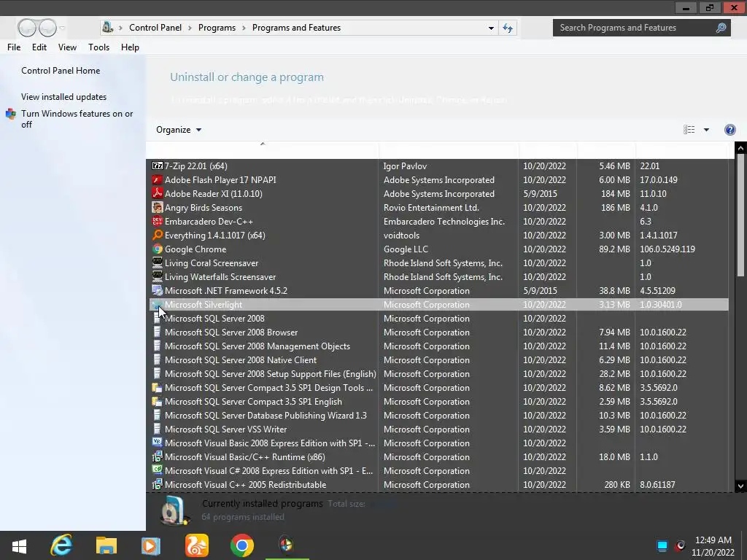Select SQL Server Database Publishing Wizard 1.3
The image size is (747, 560).
click(x=438, y=415)
